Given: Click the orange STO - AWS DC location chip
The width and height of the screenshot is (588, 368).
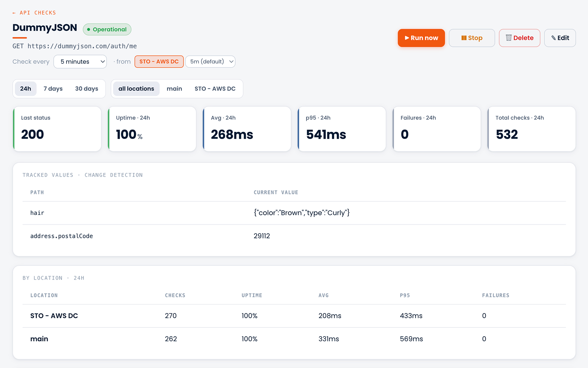Looking at the screenshot, I should point(159,61).
